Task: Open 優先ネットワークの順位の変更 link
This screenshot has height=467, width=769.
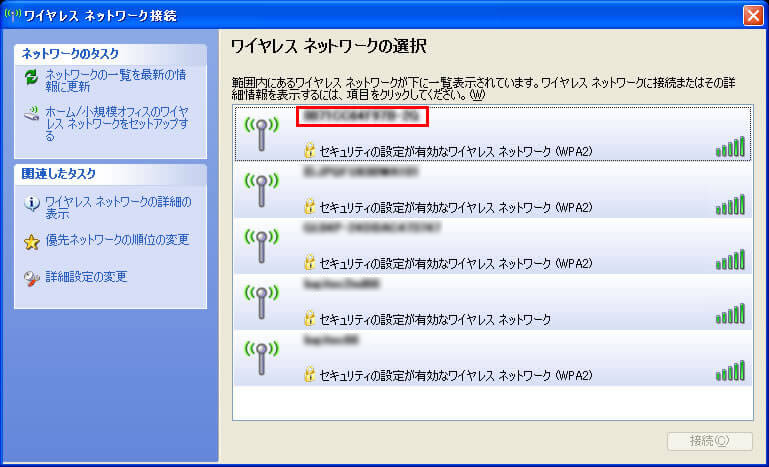Action: click(x=117, y=240)
